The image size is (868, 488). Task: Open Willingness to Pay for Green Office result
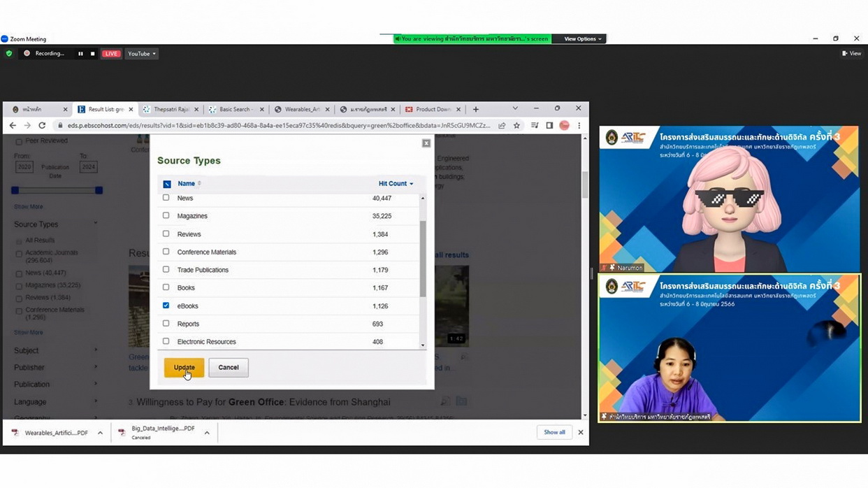263,402
